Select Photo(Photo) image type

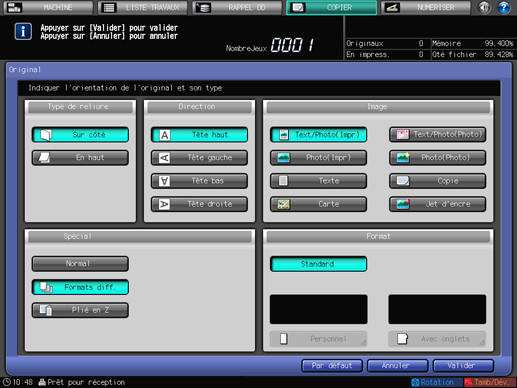click(x=438, y=158)
